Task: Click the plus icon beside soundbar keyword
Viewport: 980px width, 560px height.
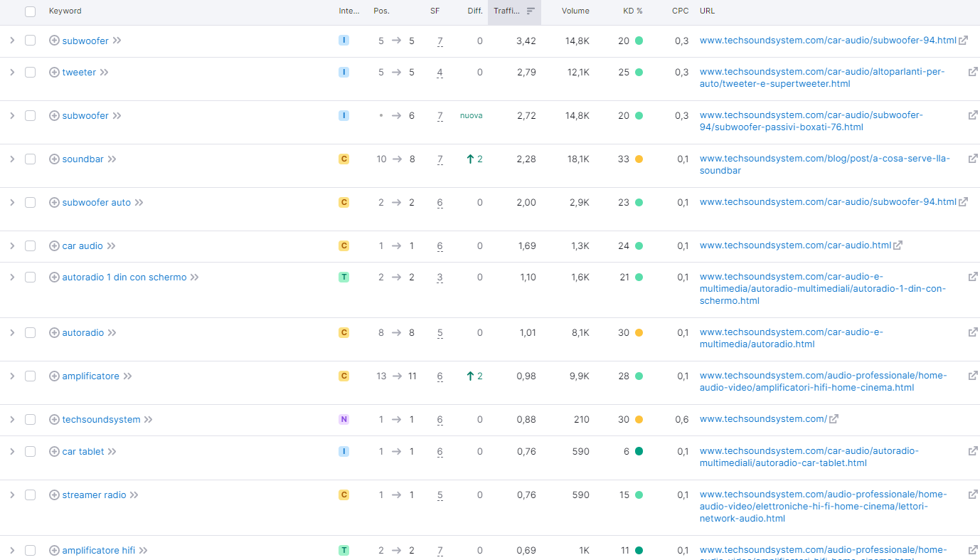Action: (x=54, y=159)
